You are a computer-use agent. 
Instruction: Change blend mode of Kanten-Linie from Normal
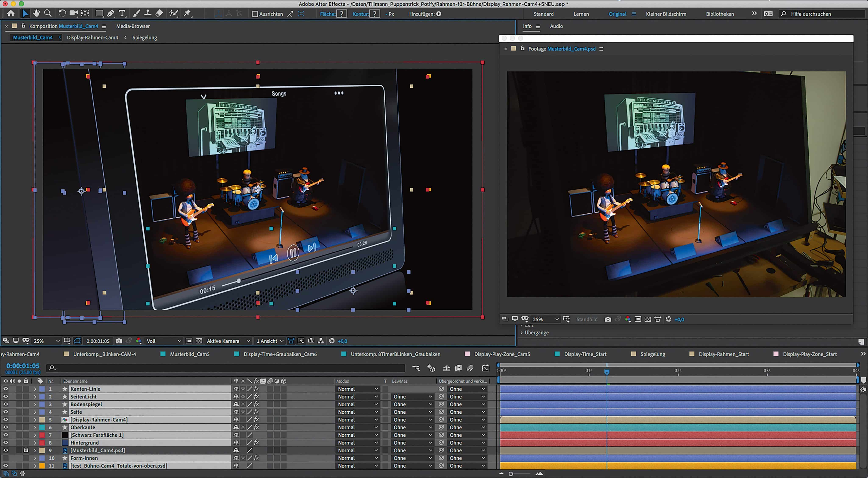357,389
